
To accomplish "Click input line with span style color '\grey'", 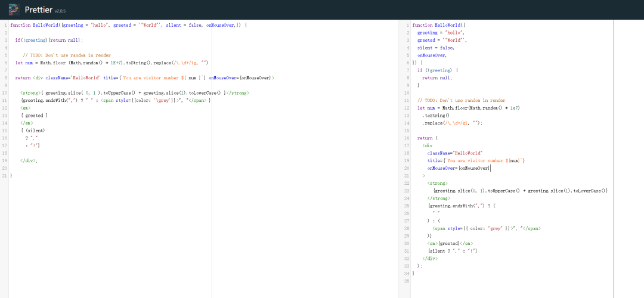I will tap(116, 100).
